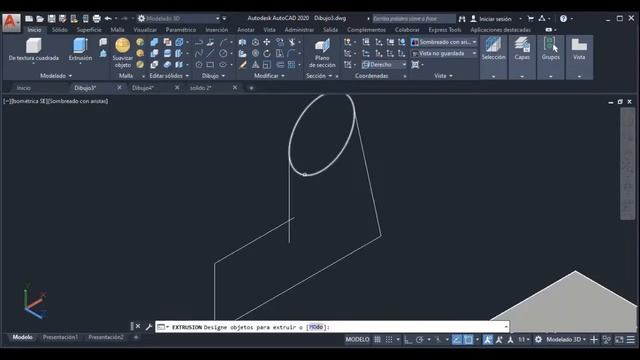640x360 pixels.
Task: Switch to the Superficie ribbon tab
Action: pos(89,30)
